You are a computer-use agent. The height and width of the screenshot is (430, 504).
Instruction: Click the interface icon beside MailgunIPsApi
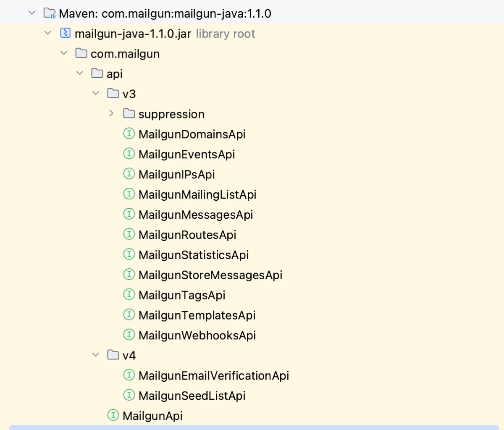(x=129, y=174)
